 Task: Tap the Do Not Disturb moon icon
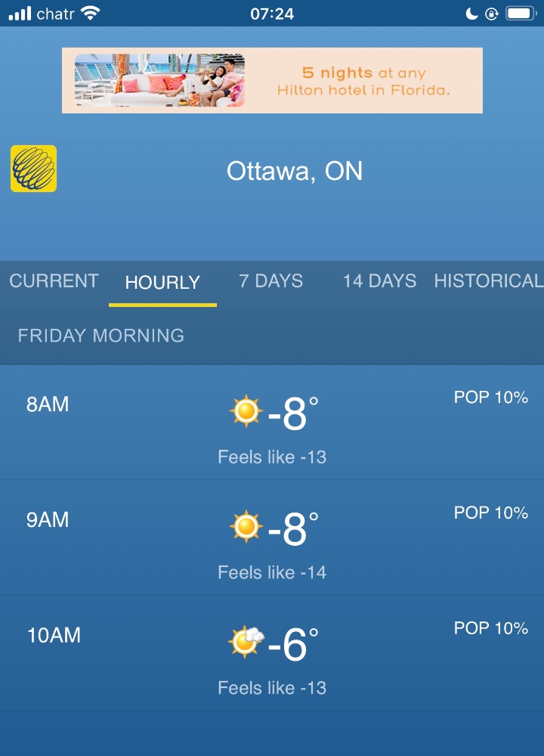[471, 14]
